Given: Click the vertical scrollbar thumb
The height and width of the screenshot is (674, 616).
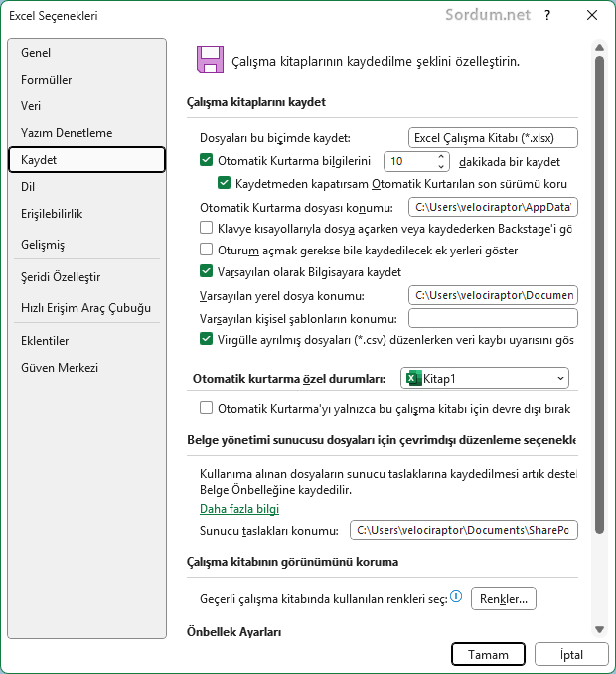Looking at the screenshot, I should point(600,295).
